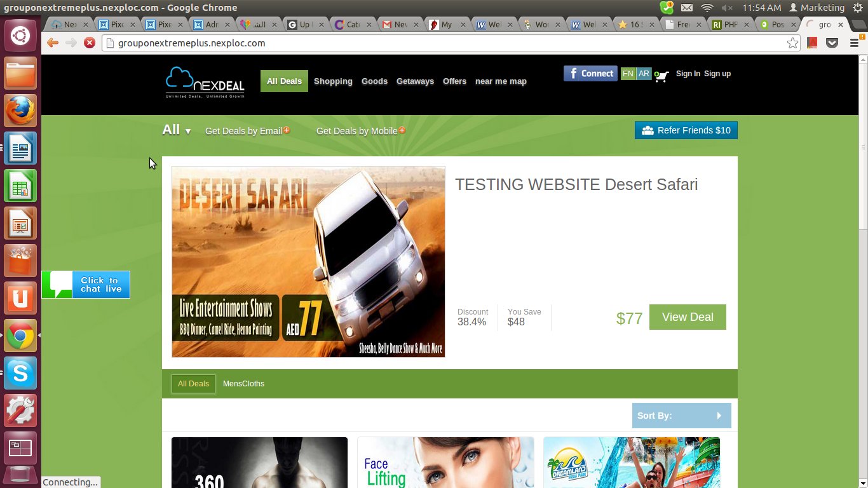Select the Getaways navigation item
The image size is (868, 488).
[x=415, y=81]
